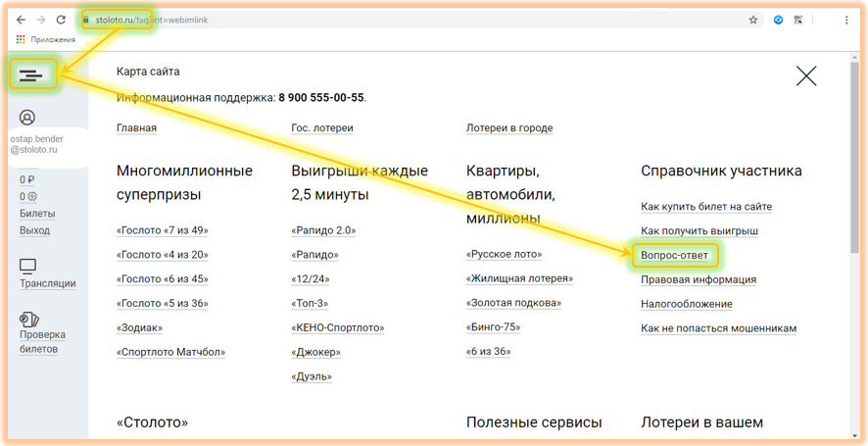Open the Приложения apps grid icon
This screenshot has width=868, height=446.
coord(21,39)
